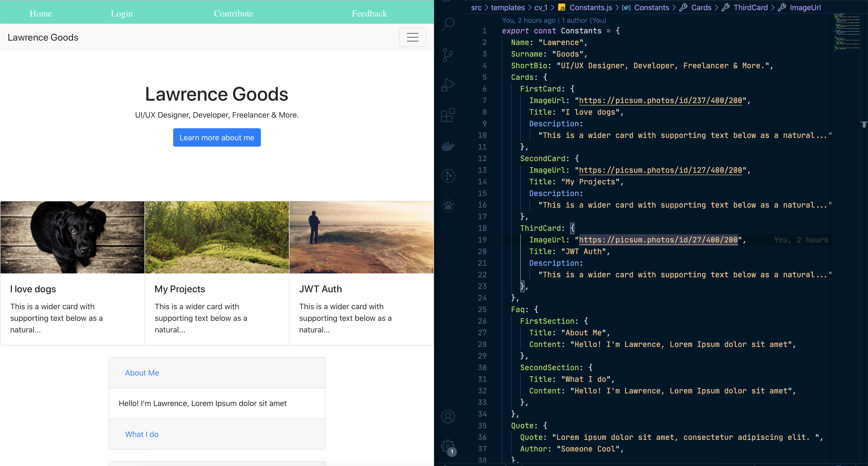Image resolution: width=868 pixels, height=466 pixels.
Task: Open the Docker panel icon
Action: tap(448, 146)
